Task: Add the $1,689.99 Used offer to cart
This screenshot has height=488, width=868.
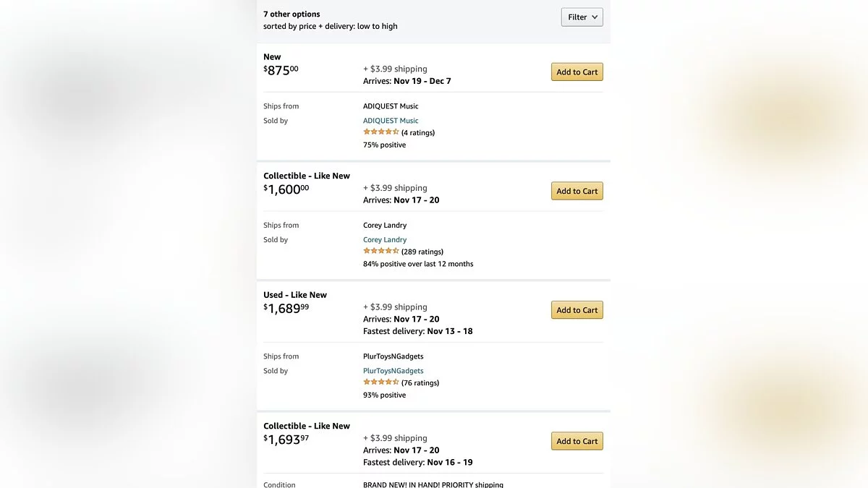Action: (x=576, y=310)
